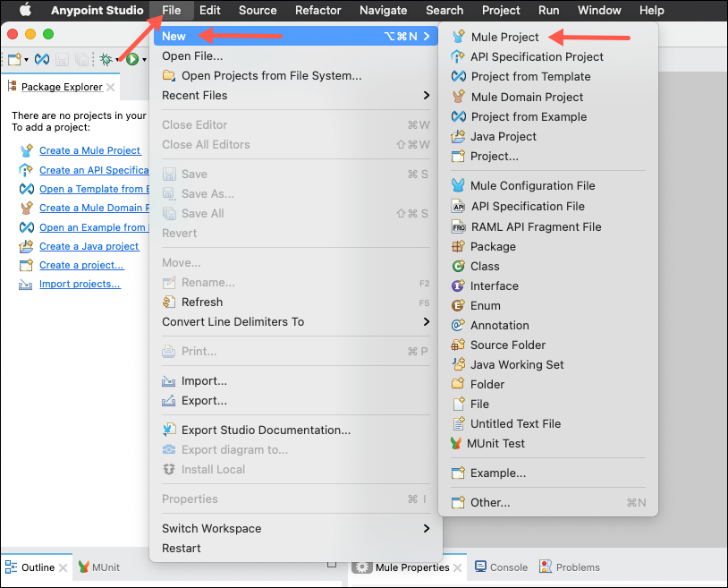Open the File menu in menu bar
The image size is (728, 588).
point(172,10)
